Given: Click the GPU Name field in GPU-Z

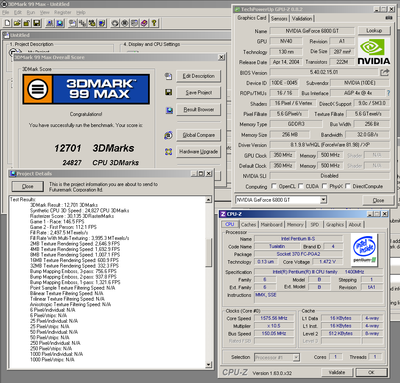Looking at the screenshot, I should [312, 31].
